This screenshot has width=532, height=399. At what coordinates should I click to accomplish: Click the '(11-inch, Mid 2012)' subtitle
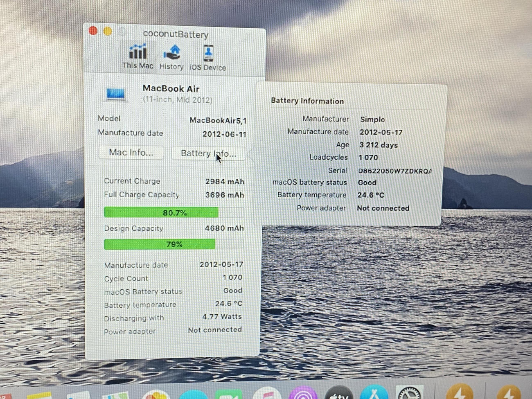177,99
